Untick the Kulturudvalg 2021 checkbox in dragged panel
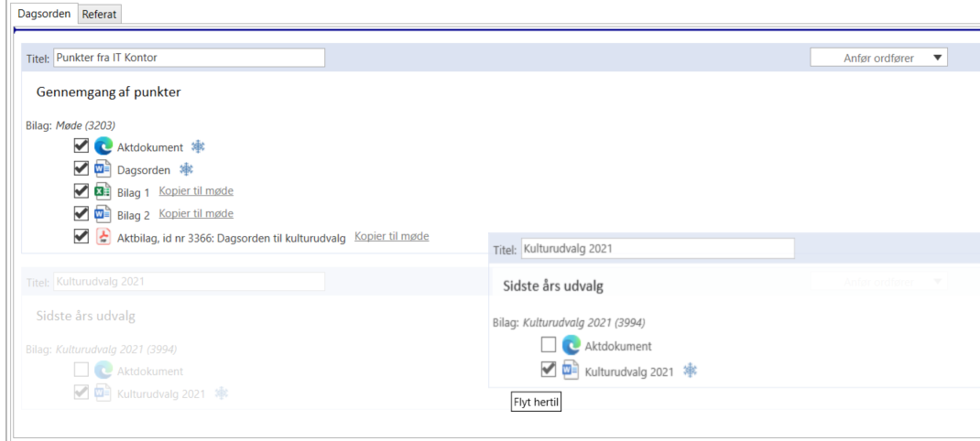Viewport: 980px width, 441px height. pyautogui.click(x=549, y=371)
